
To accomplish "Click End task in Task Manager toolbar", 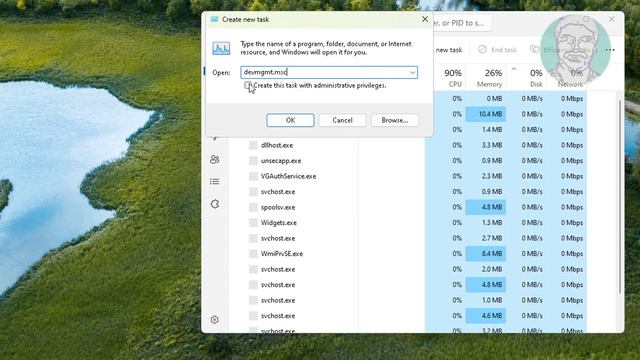I will [497, 49].
